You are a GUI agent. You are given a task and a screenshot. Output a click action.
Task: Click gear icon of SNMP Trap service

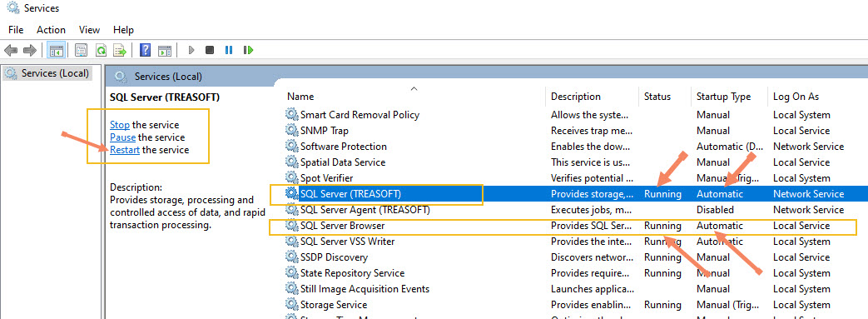pos(291,131)
